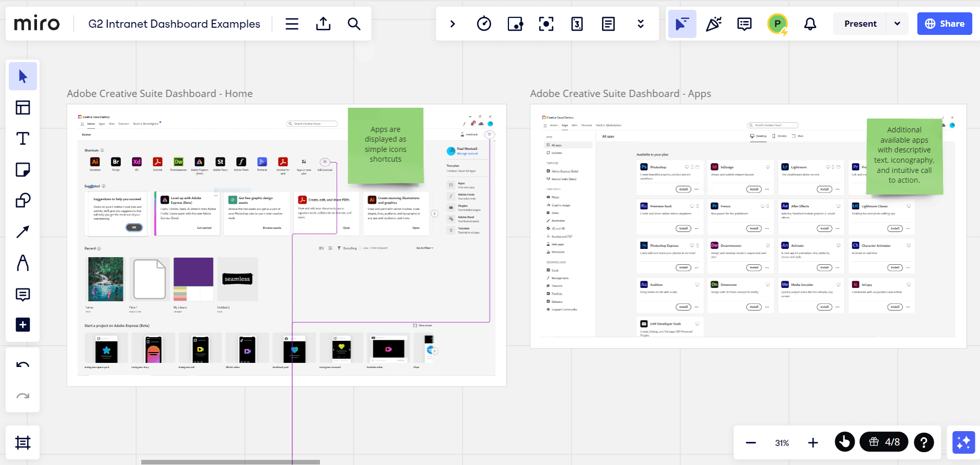
Task: Click the redo arrow
Action: 23,396
